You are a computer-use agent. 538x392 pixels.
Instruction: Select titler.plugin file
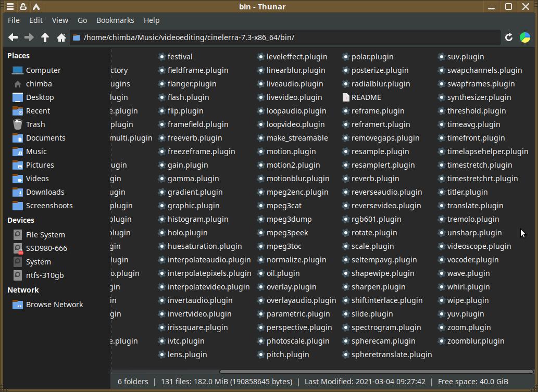[463, 192]
